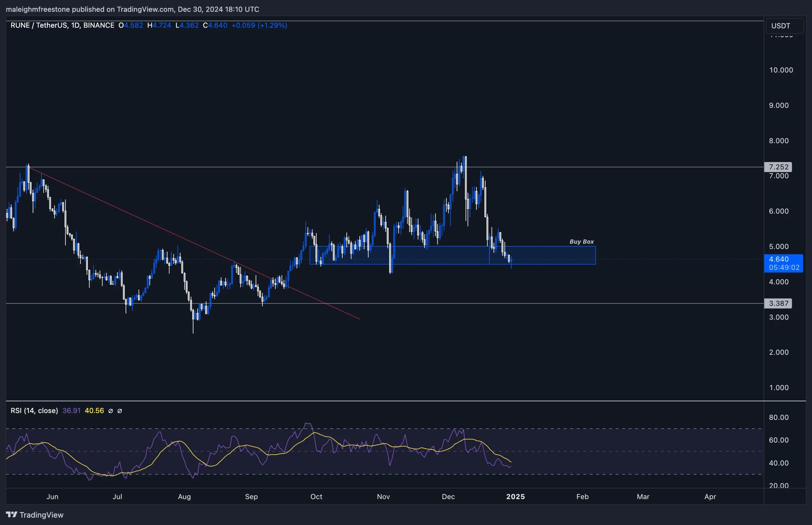Click the 3.387 support price label

click(779, 303)
